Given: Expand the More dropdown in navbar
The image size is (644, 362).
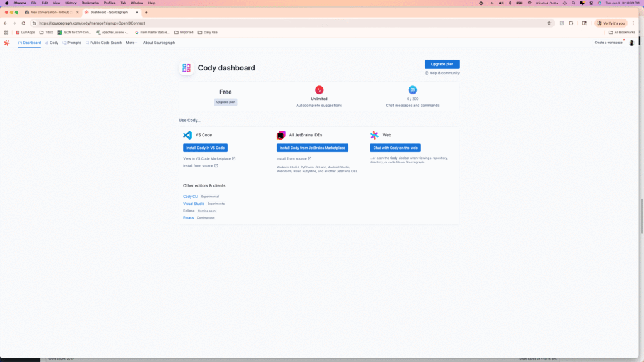Looking at the screenshot, I should [x=131, y=43].
